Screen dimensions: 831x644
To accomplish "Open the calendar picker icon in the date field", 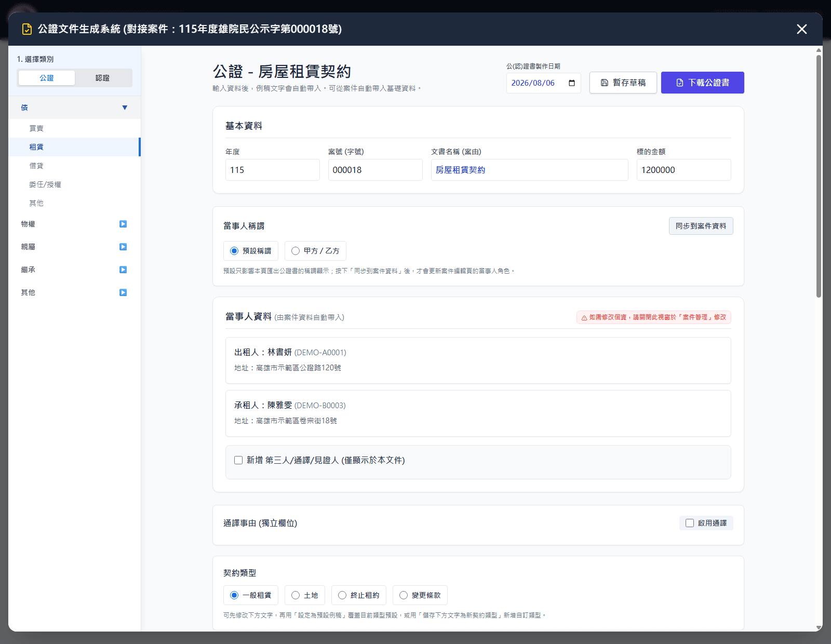I will 572,83.
